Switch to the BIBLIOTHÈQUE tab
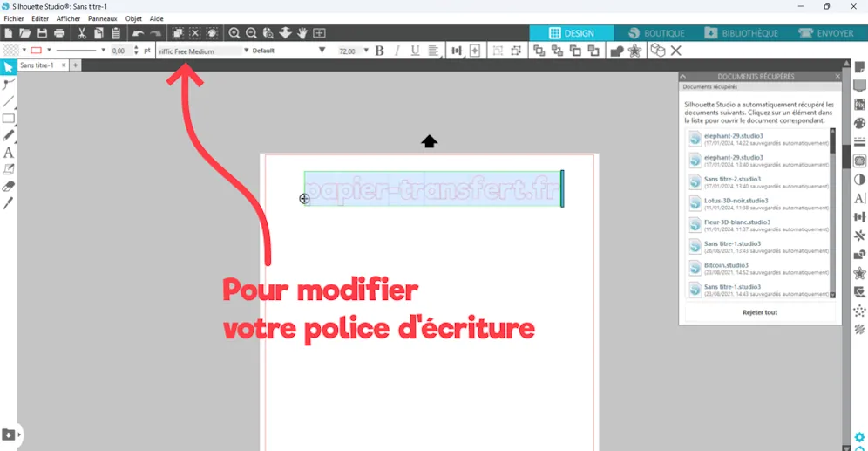The width and height of the screenshot is (868, 451). click(742, 33)
